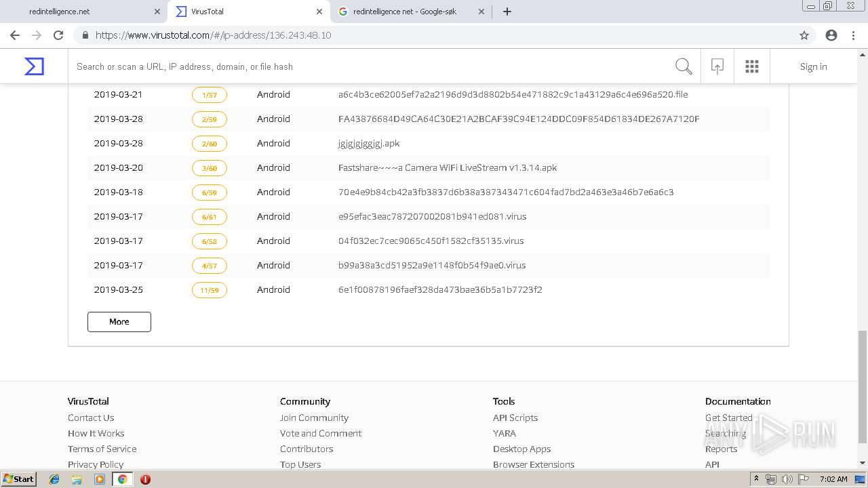This screenshot has width=868, height=488.
Task: Open the Chrome profile avatar icon
Action: coord(831,35)
